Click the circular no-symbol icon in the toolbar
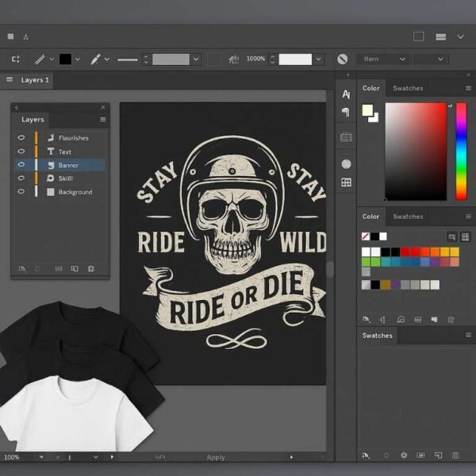476x476 pixels. pos(343,59)
